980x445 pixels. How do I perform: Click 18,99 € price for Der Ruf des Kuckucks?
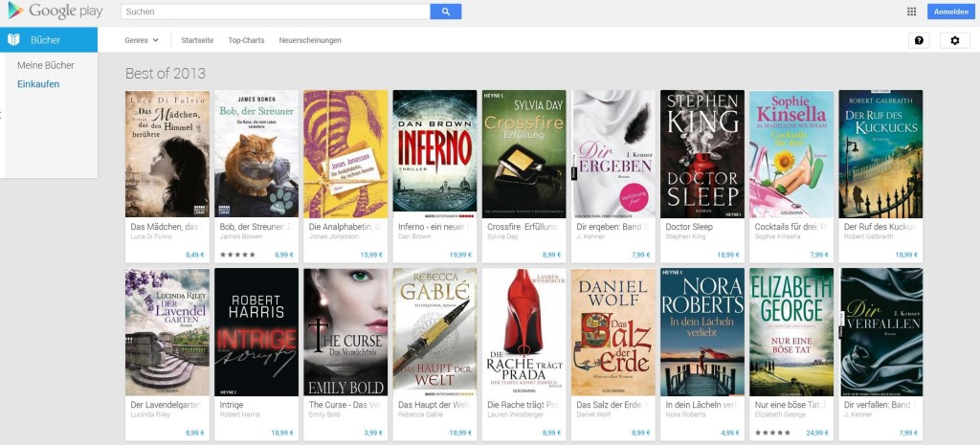coord(906,255)
